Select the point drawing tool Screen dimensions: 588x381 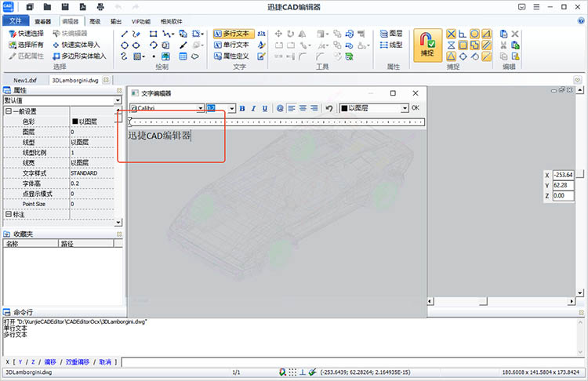coord(154,56)
